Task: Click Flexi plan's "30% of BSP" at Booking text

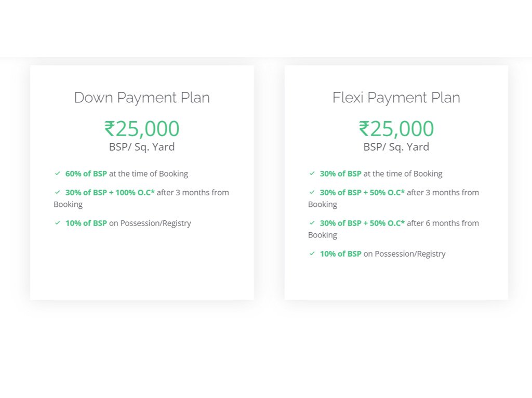Action: click(x=340, y=174)
